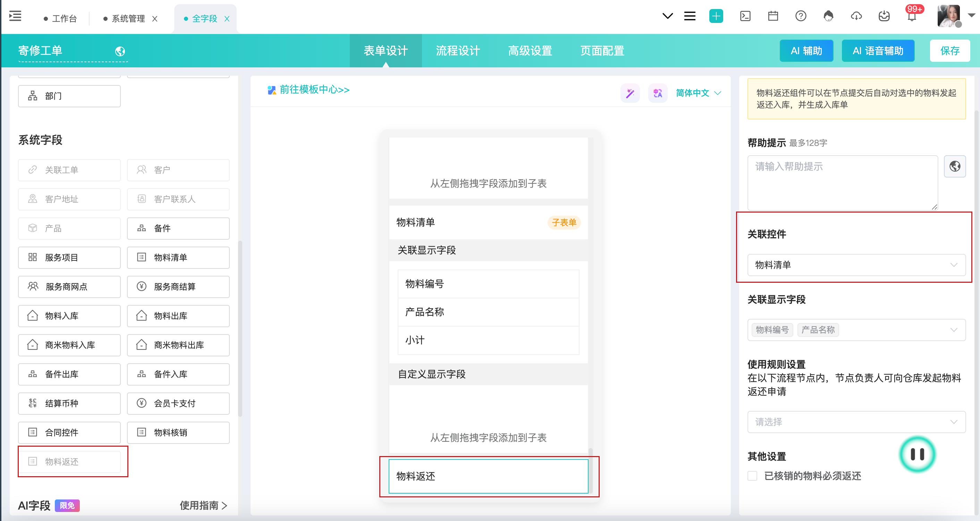Open the 表单设计 tab
This screenshot has height=521, width=980.
(386, 51)
